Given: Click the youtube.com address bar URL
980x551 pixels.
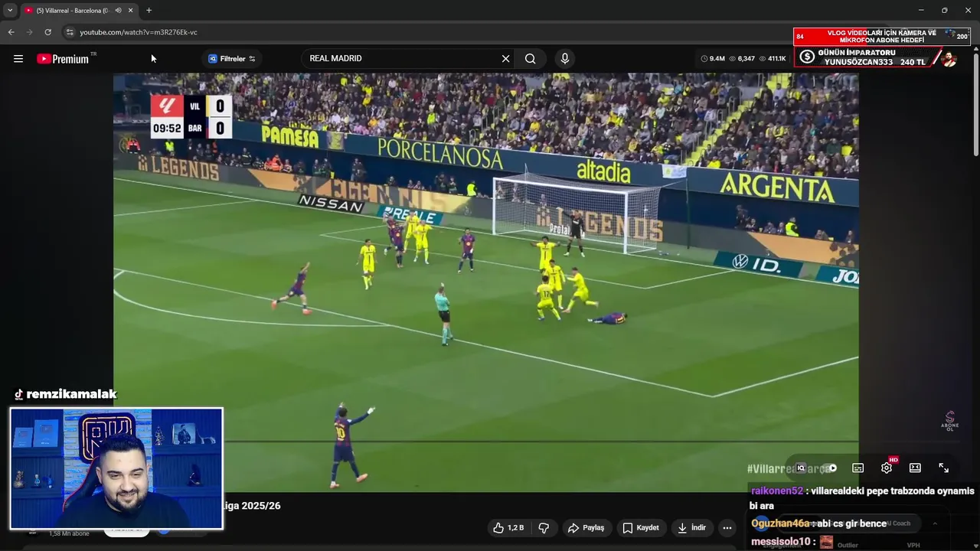Looking at the screenshot, I should 139,32.
